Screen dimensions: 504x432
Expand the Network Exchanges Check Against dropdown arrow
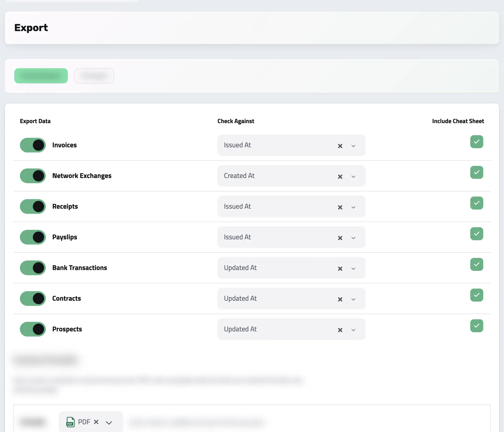[353, 177]
